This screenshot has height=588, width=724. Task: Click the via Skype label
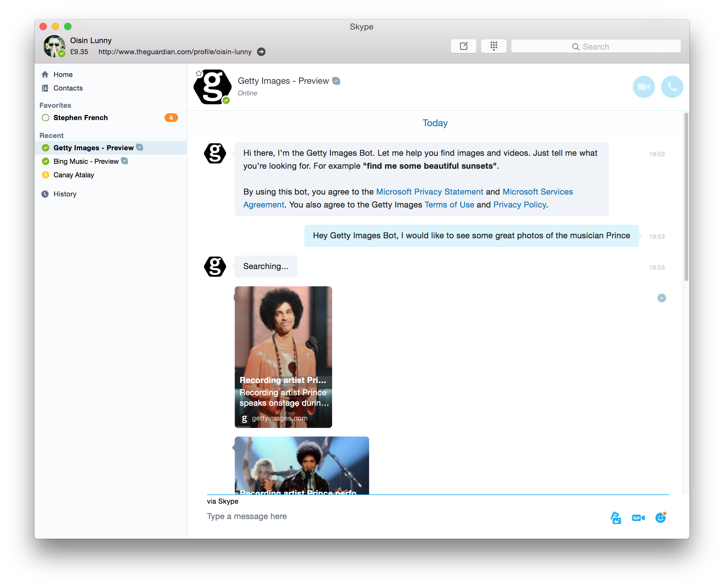pyautogui.click(x=222, y=501)
